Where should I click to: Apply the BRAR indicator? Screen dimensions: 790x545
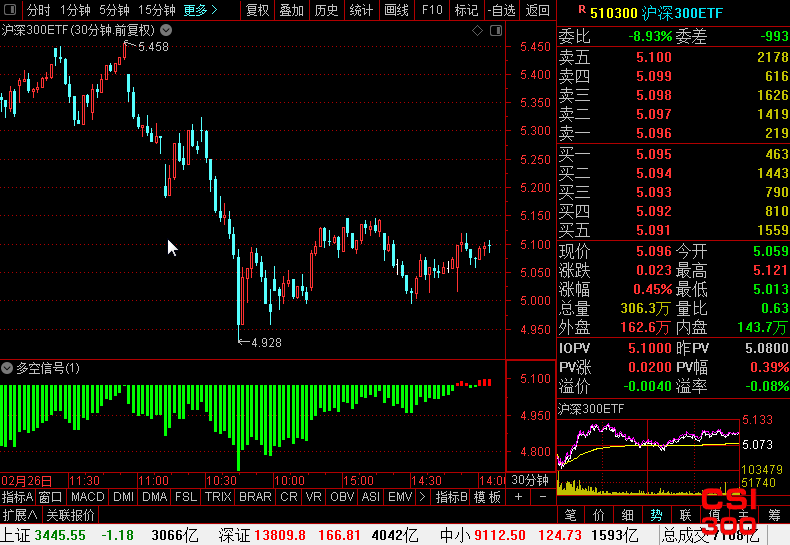(x=255, y=497)
